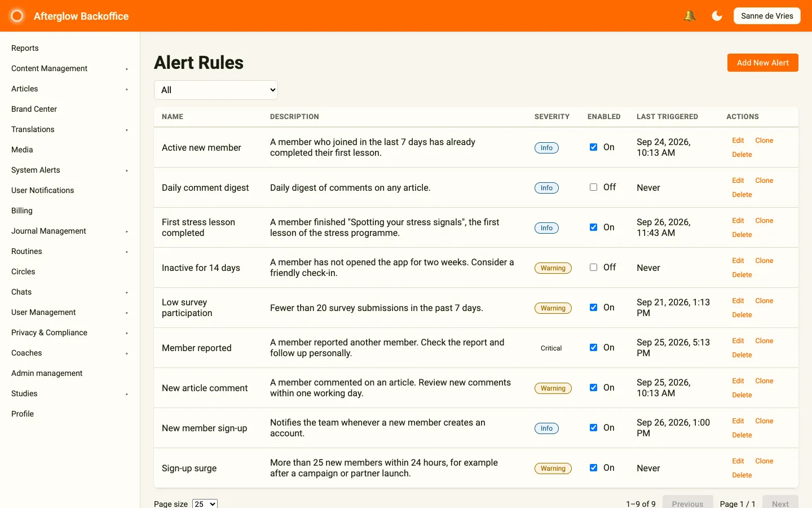
Task: Expand Content Management submenu
Action: point(70,68)
